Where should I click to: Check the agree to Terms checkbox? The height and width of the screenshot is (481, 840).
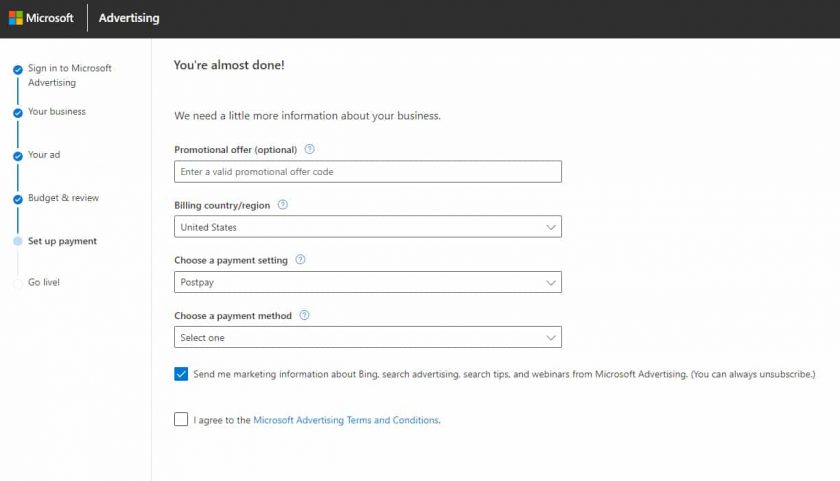click(x=181, y=419)
